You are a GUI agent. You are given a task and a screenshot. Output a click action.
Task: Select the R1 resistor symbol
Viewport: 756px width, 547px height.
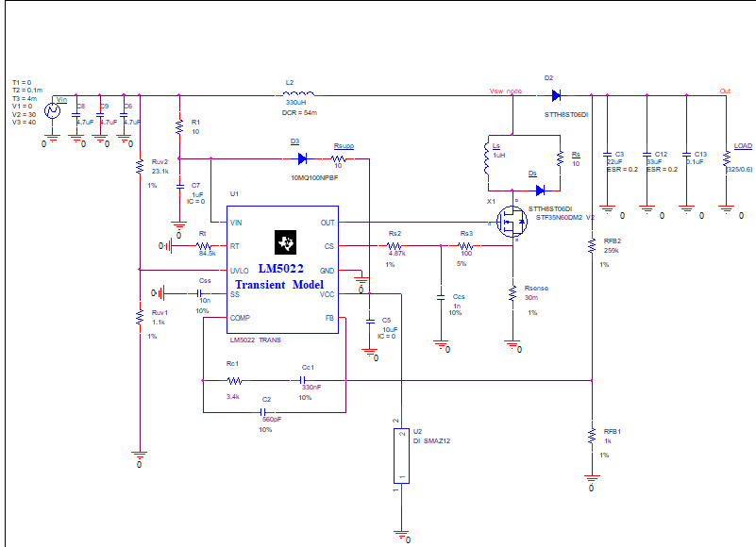coord(179,126)
